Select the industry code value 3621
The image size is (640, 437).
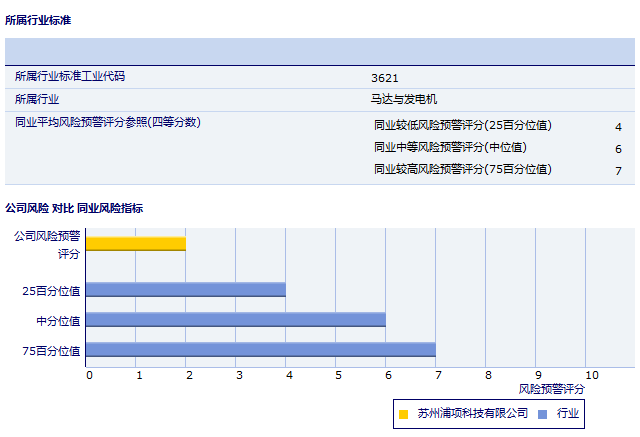[384, 77]
